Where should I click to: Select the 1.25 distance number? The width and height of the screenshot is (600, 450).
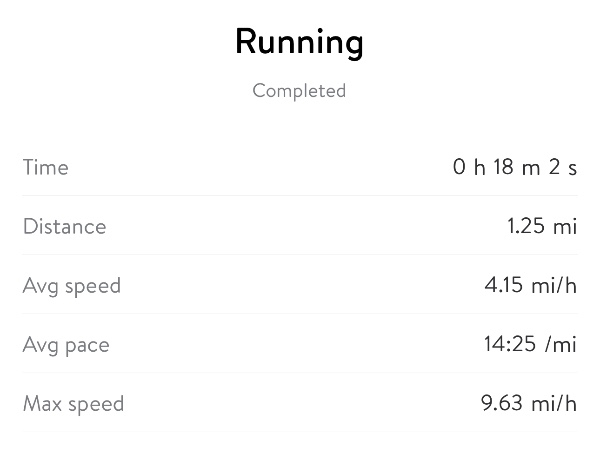(526, 226)
